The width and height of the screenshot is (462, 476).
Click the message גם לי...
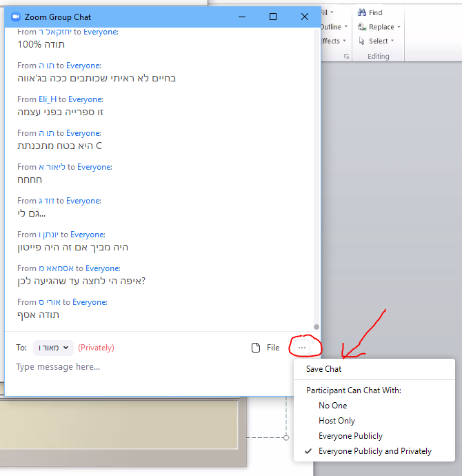[31, 213]
